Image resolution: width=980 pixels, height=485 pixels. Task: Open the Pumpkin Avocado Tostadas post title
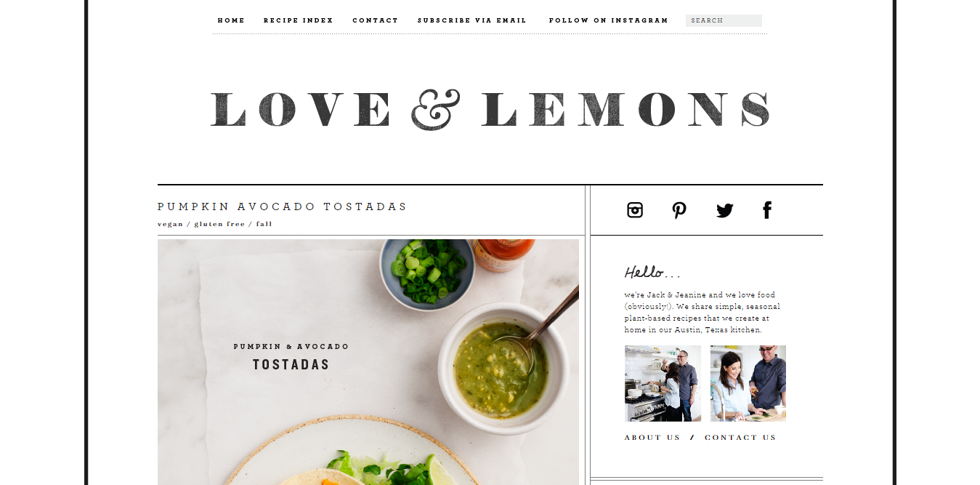[x=283, y=207]
